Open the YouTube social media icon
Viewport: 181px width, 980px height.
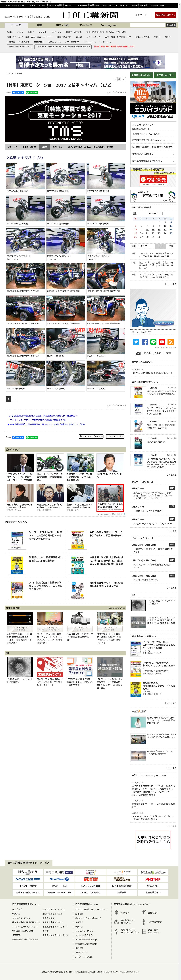click(x=162, y=342)
